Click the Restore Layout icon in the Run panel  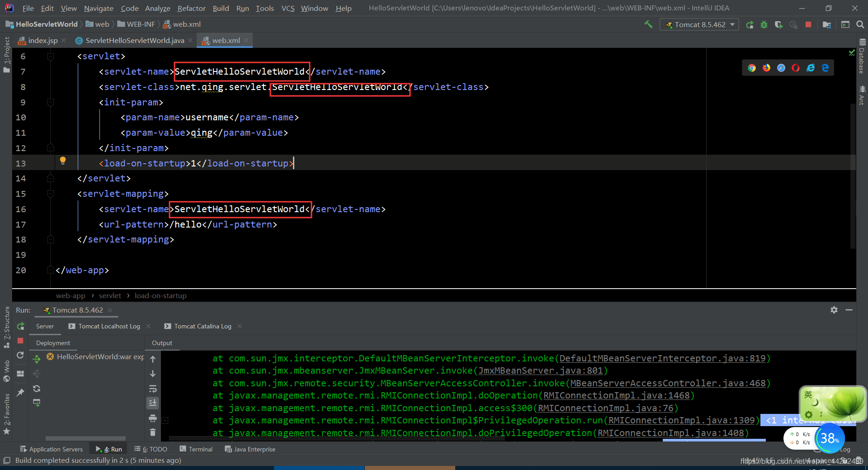[x=20, y=374]
